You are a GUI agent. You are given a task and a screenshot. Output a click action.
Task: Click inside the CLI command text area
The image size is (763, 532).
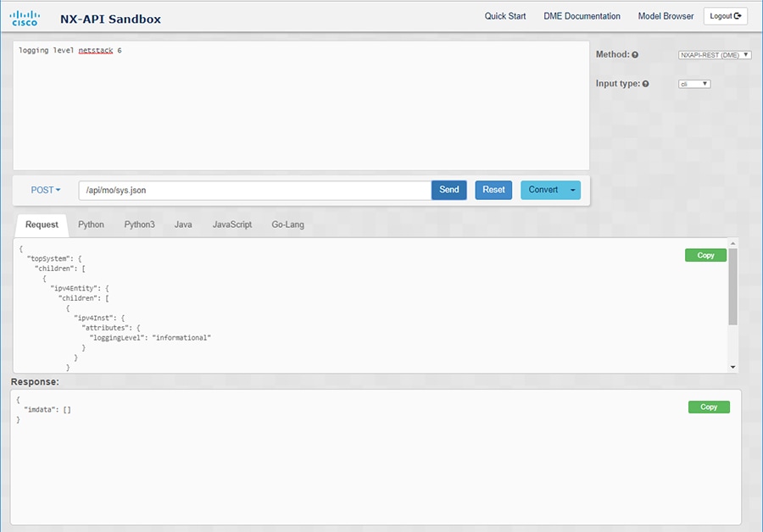[301, 106]
